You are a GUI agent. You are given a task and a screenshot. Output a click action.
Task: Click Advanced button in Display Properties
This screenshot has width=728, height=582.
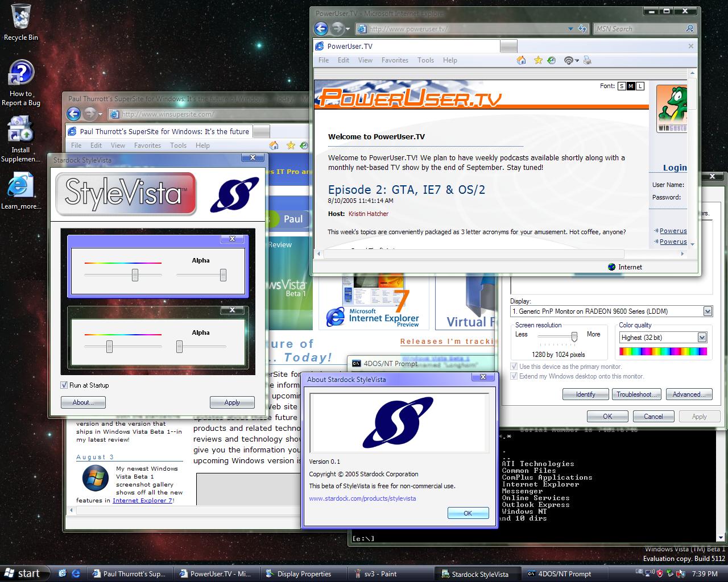(689, 394)
